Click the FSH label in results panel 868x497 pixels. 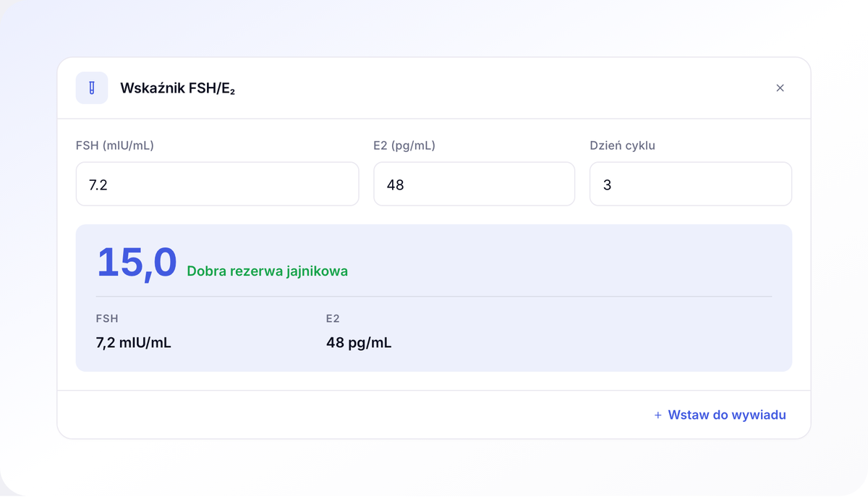point(107,318)
